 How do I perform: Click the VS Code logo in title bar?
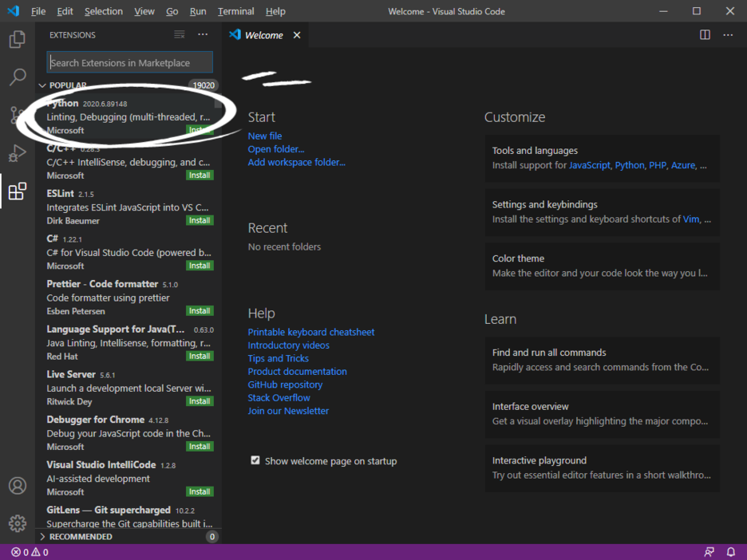[x=14, y=11]
